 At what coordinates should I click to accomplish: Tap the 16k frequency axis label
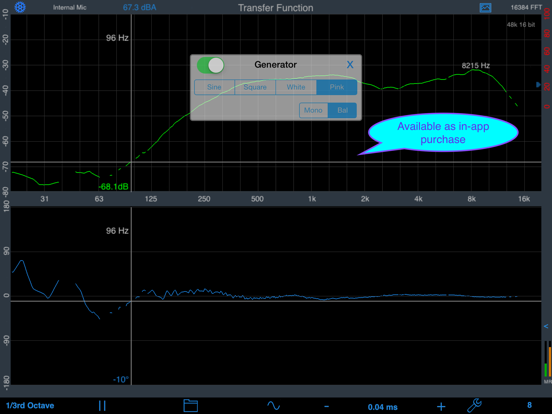pyautogui.click(x=524, y=199)
